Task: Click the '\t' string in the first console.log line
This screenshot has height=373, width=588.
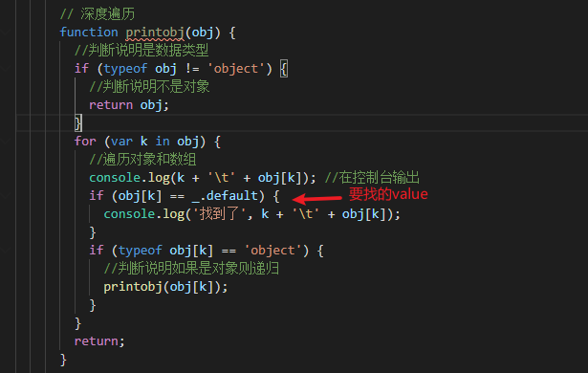Action: 221,178
